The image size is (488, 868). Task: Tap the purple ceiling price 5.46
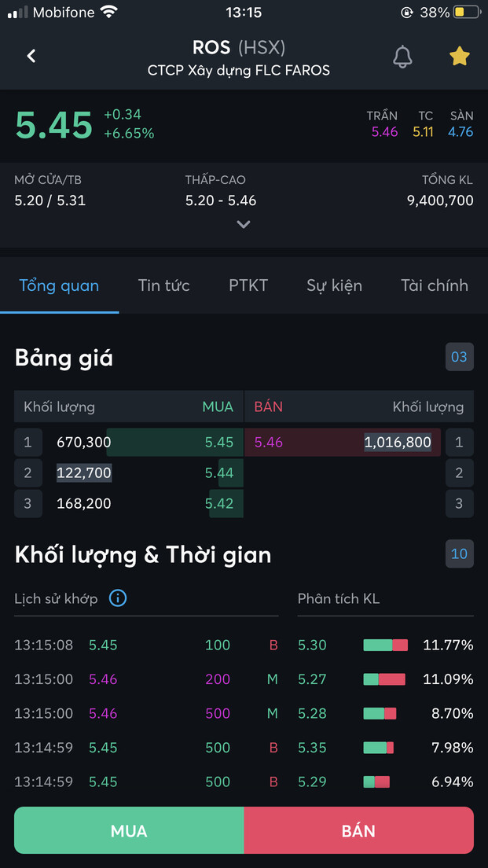coord(384,132)
